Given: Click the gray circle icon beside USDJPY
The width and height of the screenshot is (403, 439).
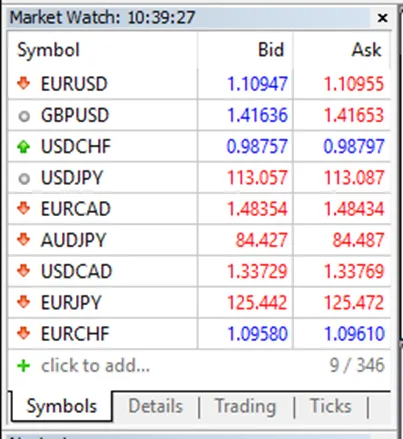Looking at the screenshot, I should [x=24, y=179].
